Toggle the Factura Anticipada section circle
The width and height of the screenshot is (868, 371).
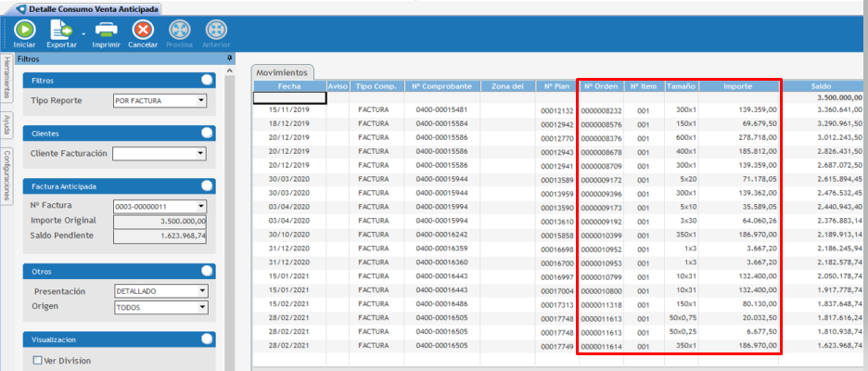point(207,185)
